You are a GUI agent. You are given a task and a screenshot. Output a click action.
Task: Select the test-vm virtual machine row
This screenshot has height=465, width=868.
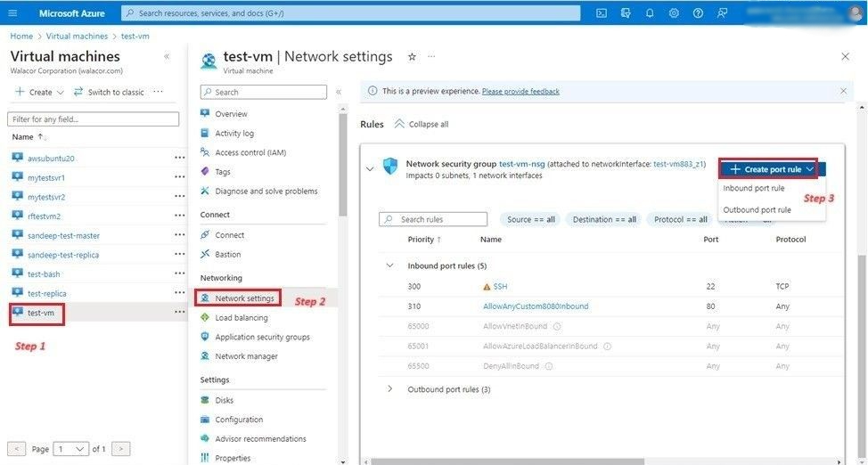tap(94, 313)
